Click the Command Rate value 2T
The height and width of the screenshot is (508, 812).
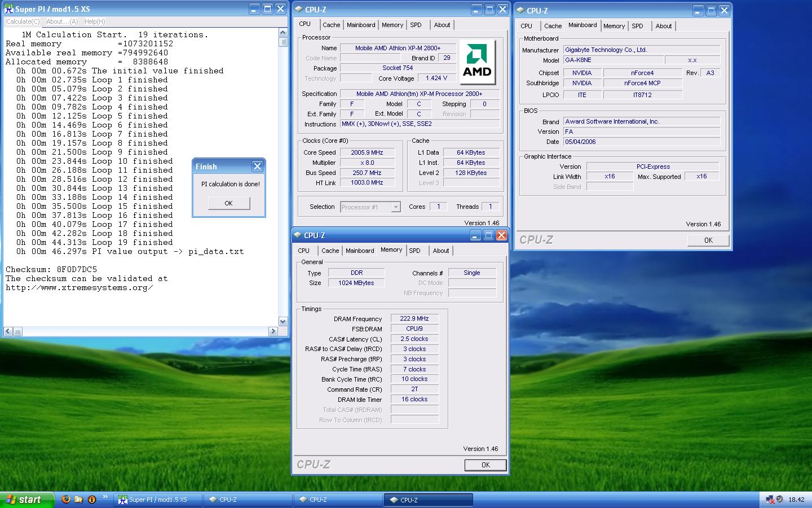pos(414,389)
